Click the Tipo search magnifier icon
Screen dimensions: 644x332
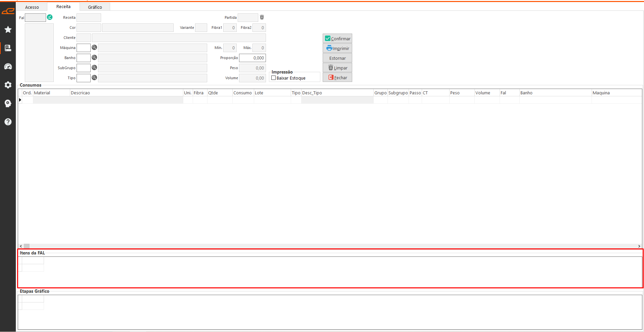point(94,78)
